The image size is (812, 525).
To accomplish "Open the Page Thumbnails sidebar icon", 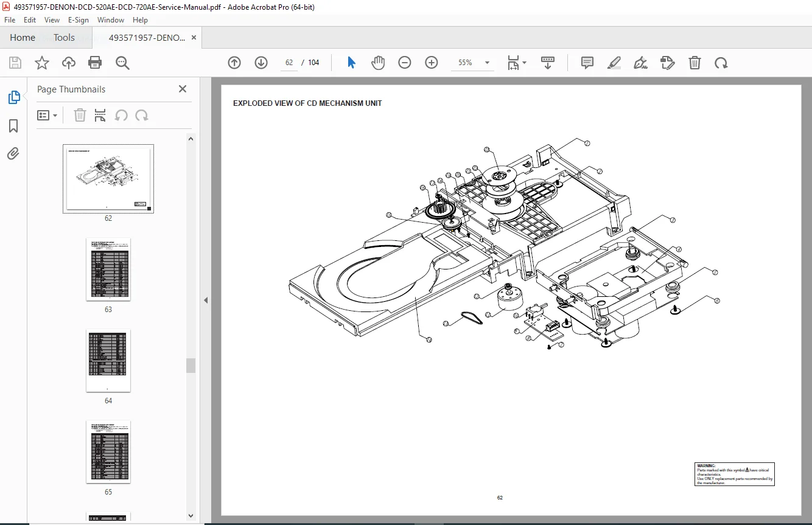I will pos(13,97).
